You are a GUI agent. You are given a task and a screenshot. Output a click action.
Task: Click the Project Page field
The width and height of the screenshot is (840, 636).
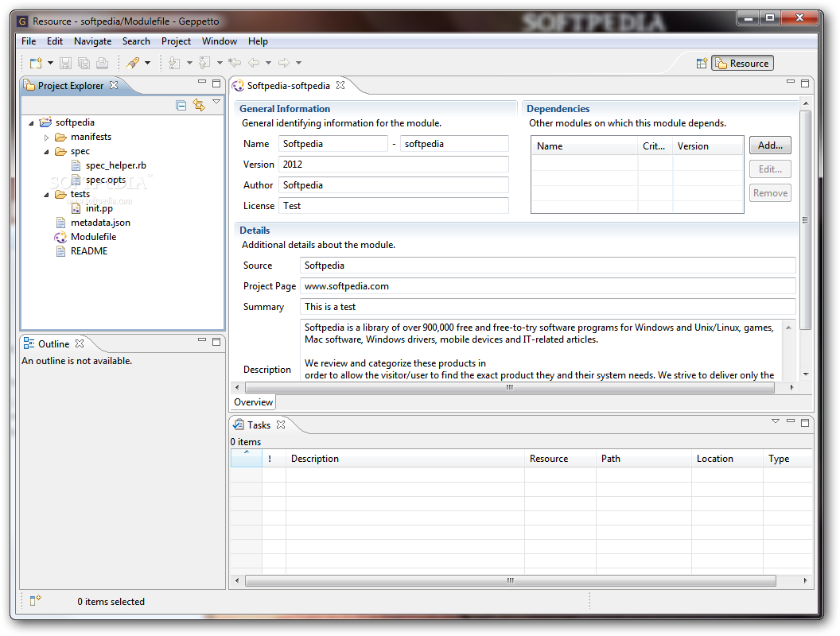pyautogui.click(x=547, y=286)
